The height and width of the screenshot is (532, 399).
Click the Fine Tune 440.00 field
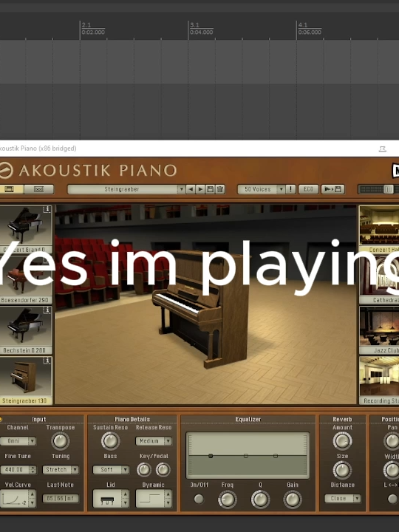point(18,470)
